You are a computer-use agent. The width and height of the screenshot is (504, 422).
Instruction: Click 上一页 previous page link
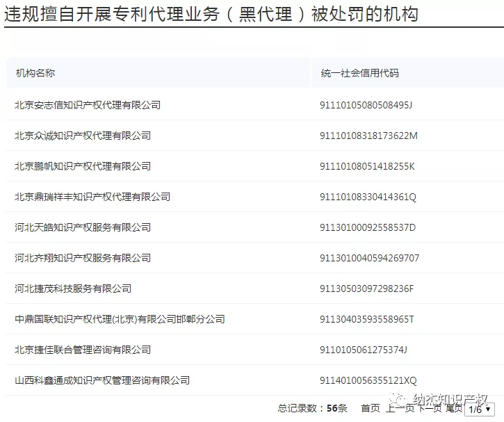pyautogui.click(x=400, y=408)
